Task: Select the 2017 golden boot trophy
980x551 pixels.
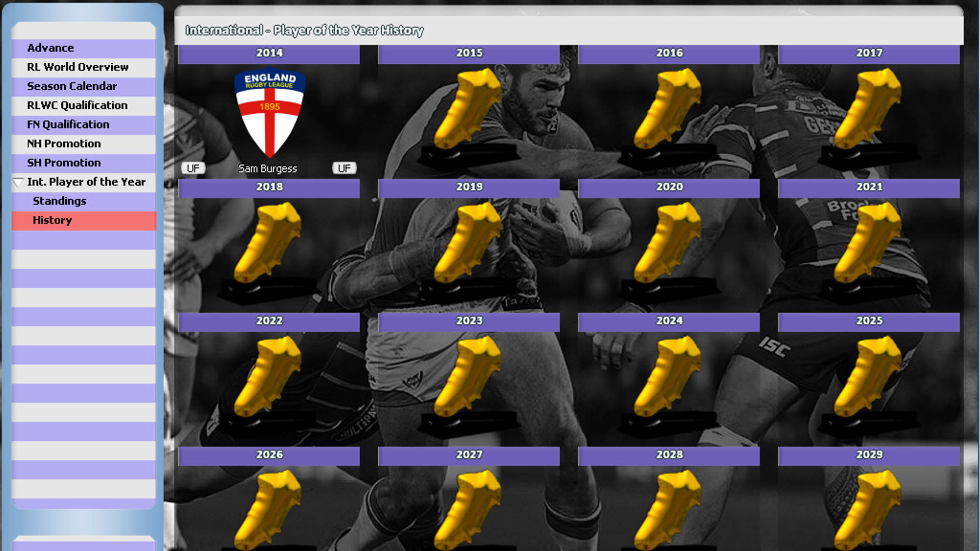Action: tap(869, 118)
